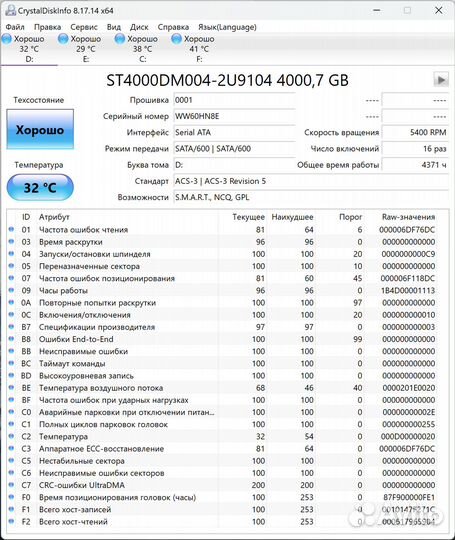The image size is (455, 540).
Task: Select disk E: tab at 29 °C
Action: pyautogui.click(x=85, y=49)
